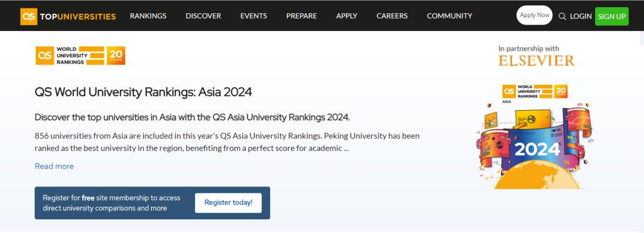Click the Apply Now button
644x233 pixels.
(x=534, y=15)
